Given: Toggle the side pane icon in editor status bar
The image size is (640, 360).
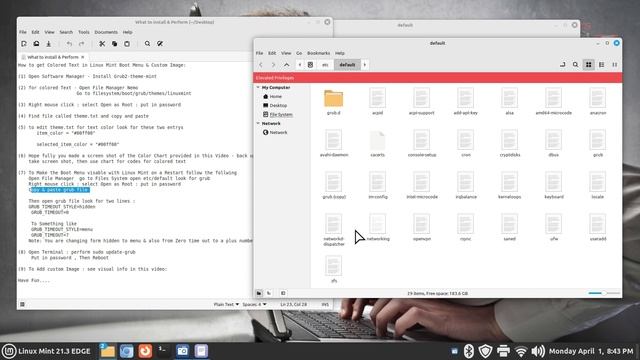Looking at the screenshot, I should point(22,304).
